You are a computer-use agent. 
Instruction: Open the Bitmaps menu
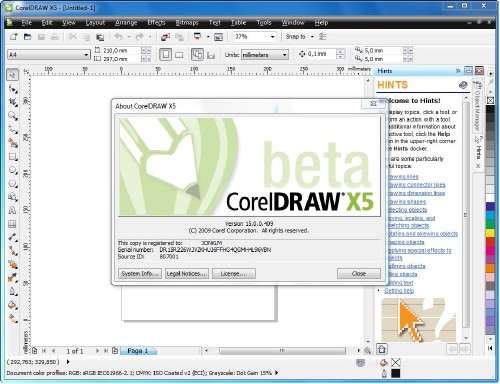pyautogui.click(x=187, y=23)
